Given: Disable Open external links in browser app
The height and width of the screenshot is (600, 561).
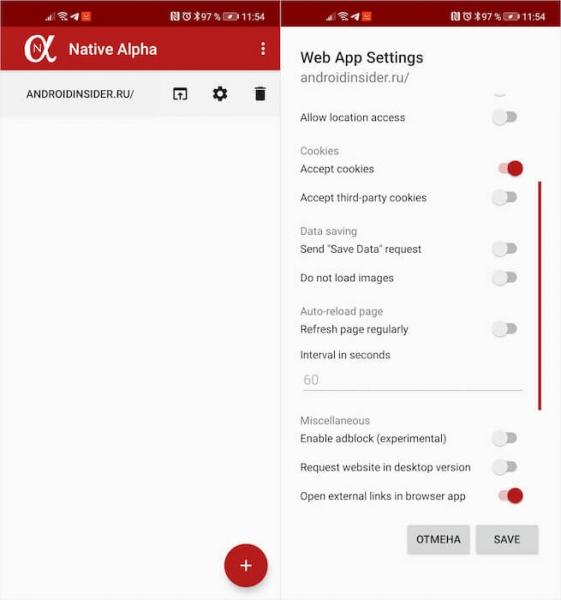Looking at the screenshot, I should (511, 496).
